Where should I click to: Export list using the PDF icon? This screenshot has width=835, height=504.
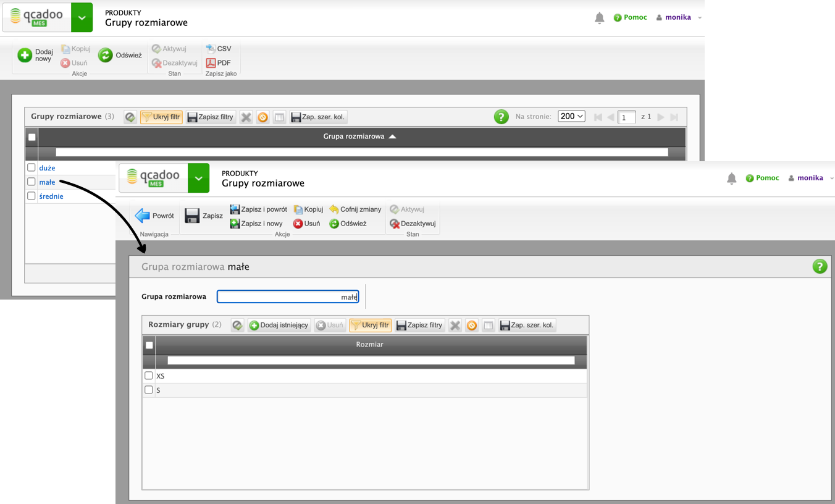(211, 63)
